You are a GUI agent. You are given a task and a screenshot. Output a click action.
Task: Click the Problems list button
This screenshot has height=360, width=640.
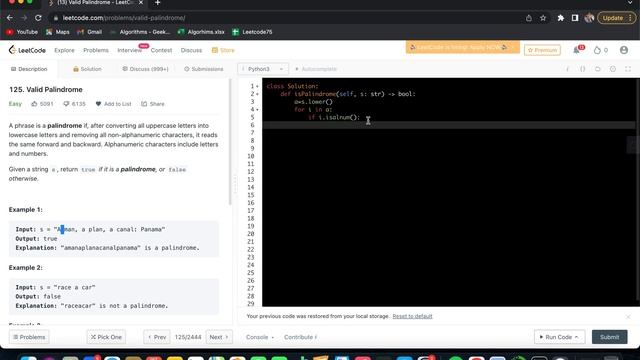click(29, 337)
